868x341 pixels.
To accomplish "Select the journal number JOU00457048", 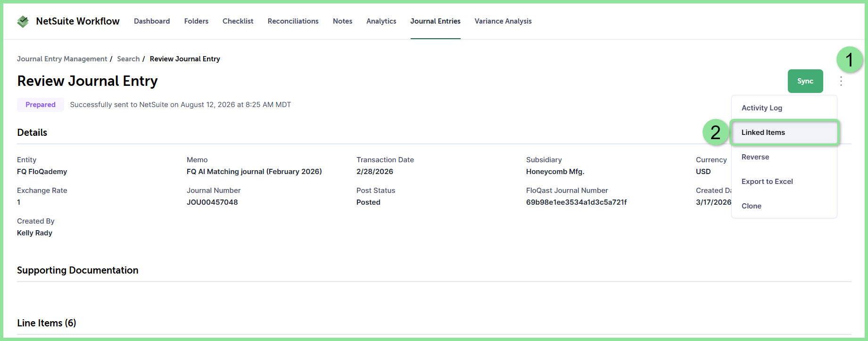I will click(212, 202).
